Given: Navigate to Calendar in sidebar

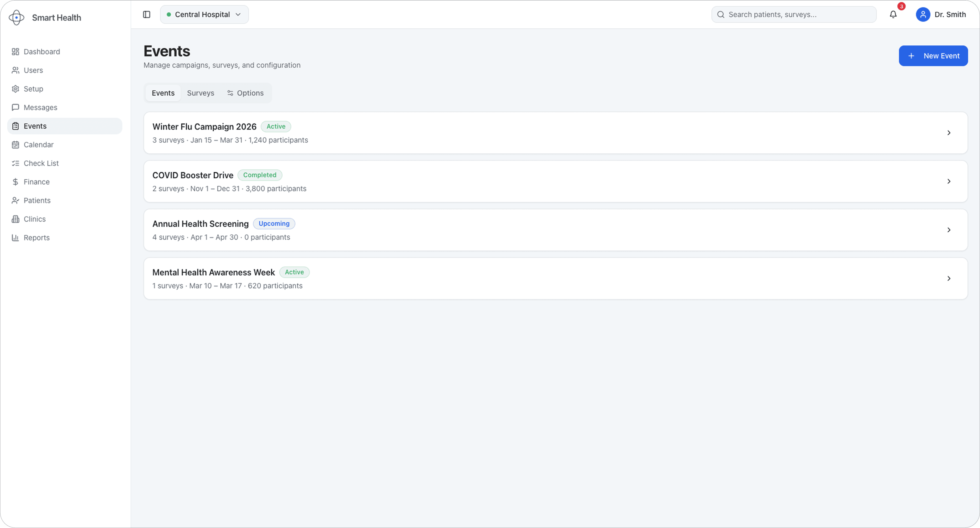Looking at the screenshot, I should pos(38,145).
